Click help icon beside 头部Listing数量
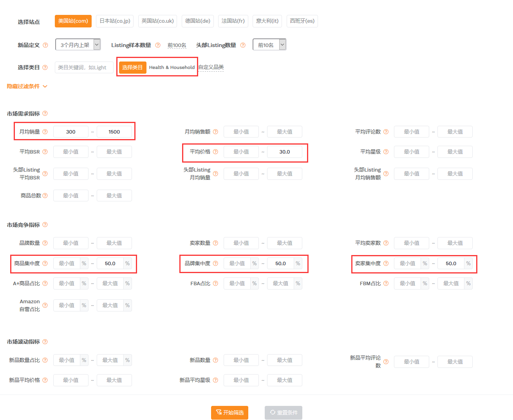 click(x=243, y=45)
